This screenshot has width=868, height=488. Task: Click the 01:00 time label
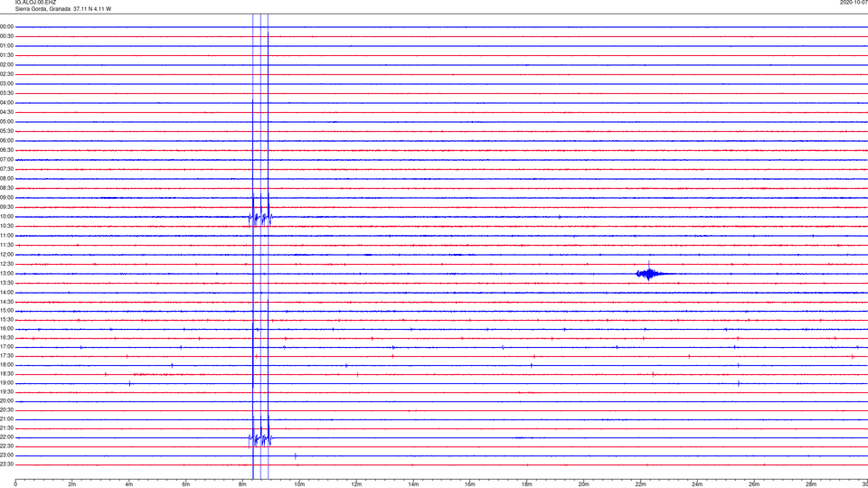click(7, 45)
